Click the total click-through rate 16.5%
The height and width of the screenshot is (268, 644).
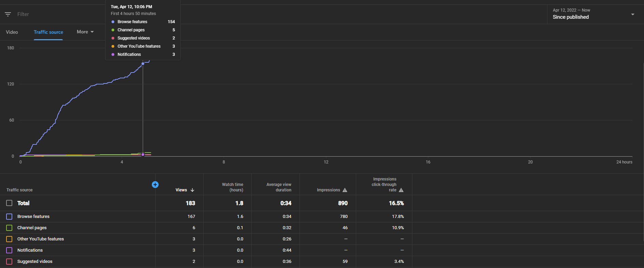pyautogui.click(x=396, y=203)
